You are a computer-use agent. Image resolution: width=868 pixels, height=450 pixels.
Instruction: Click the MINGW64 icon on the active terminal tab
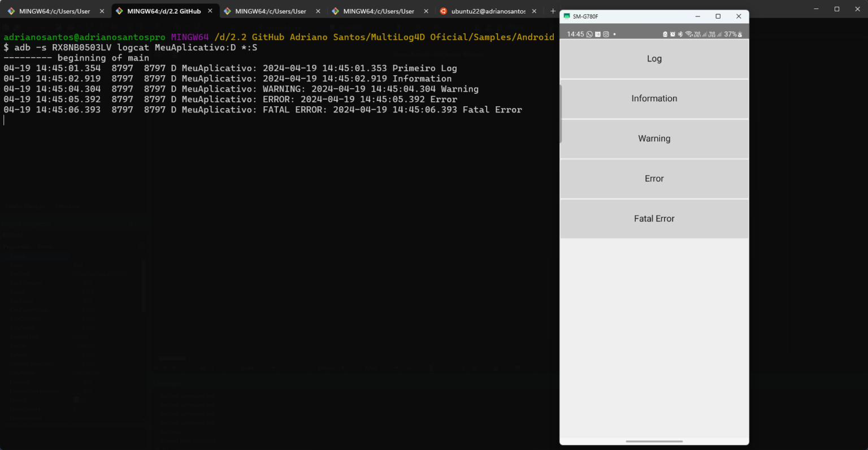tap(119, 10)
